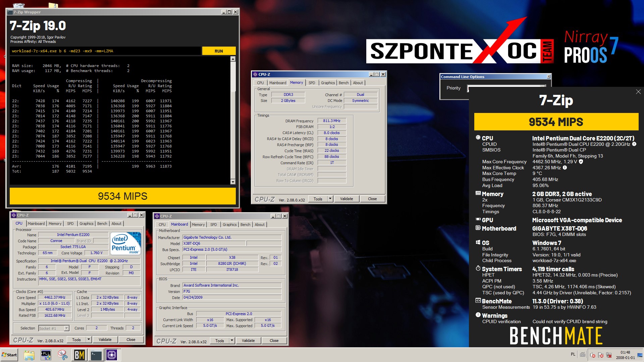Image resolution: width=644 pixels, height=362 pixels.
Task: Click the PL language indicator
Action: coord(573,355)
